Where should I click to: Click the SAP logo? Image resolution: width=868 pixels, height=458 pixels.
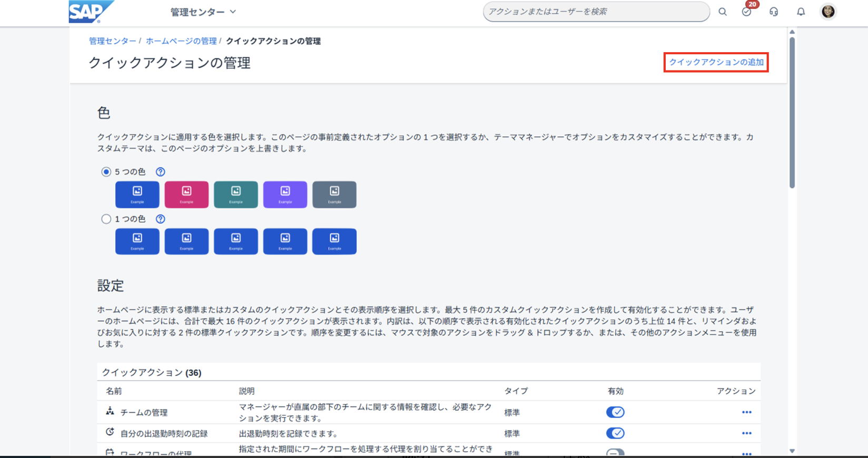[88, 12]
